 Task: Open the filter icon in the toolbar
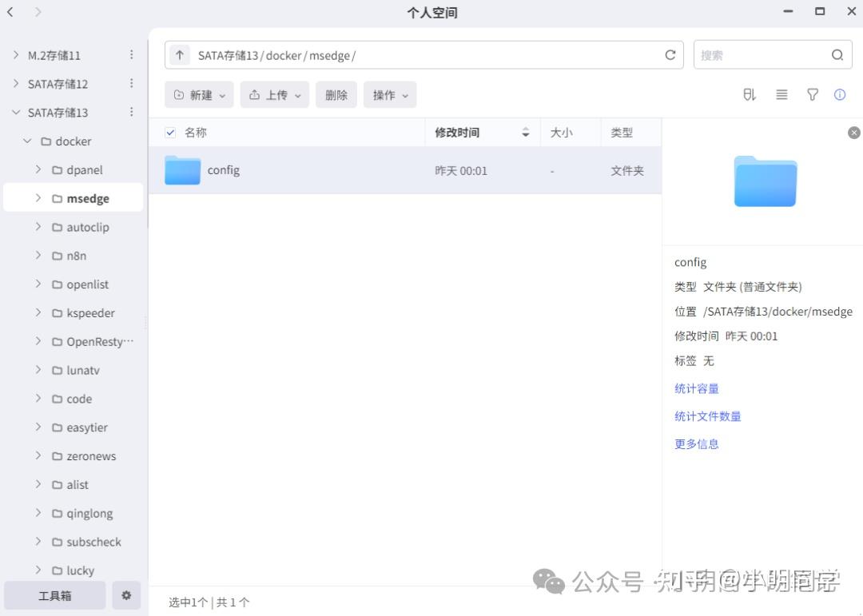[812, 94]
